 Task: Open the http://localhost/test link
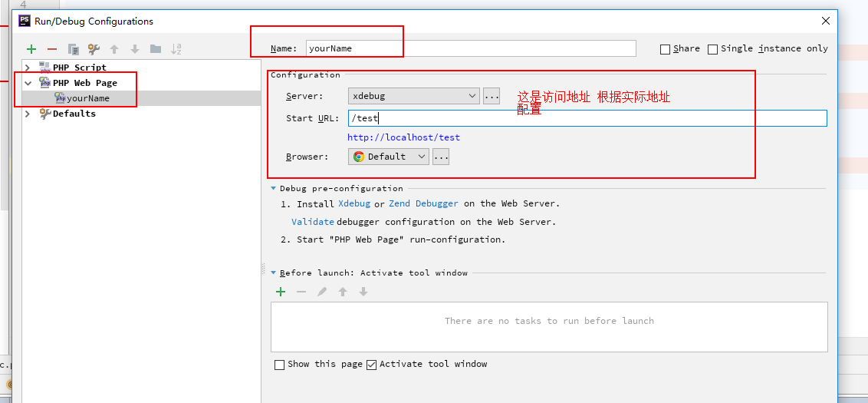click(x=403, y=137)
